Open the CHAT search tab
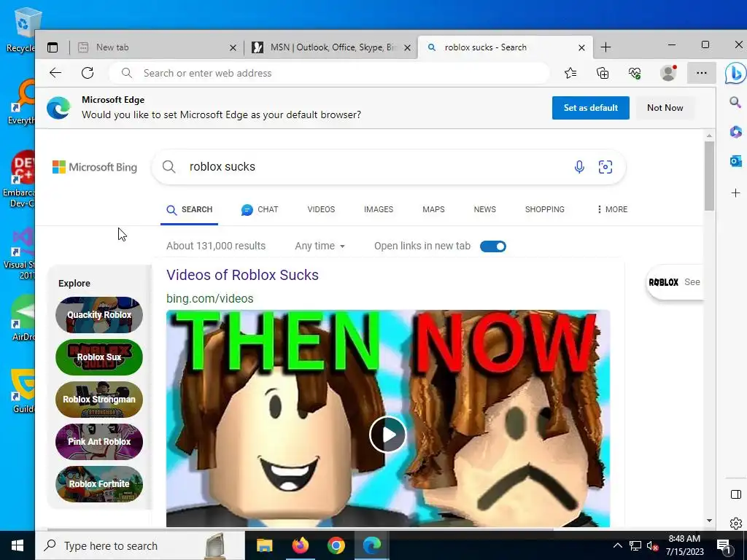 [260, 209]
